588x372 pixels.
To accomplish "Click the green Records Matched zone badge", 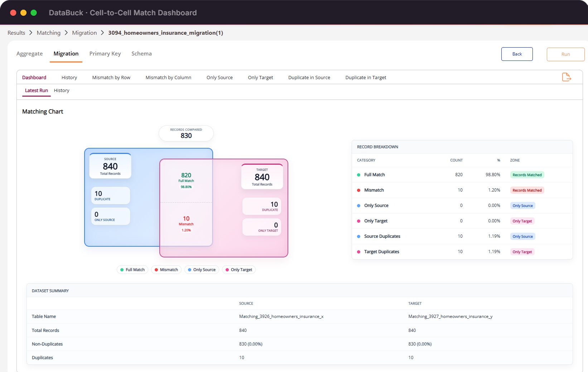I will [527, 175].
